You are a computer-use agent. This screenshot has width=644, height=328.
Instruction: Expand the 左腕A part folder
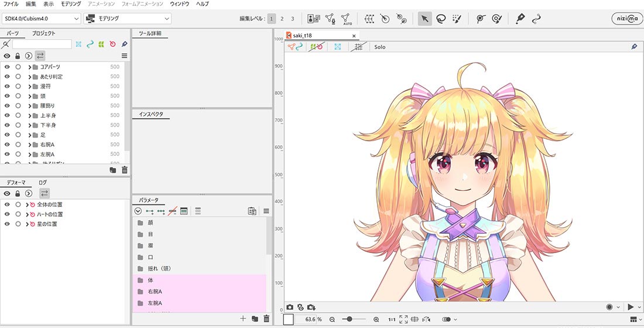click(x=30, y=155)
